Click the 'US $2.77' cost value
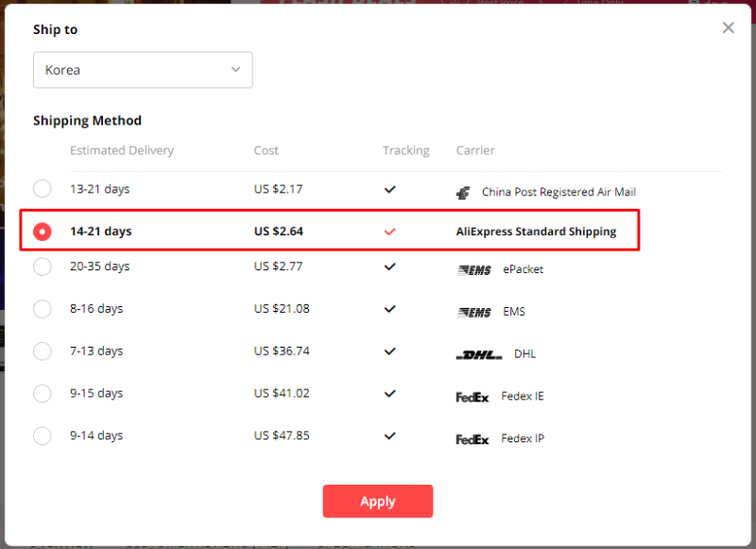 [x=278, y=266]
